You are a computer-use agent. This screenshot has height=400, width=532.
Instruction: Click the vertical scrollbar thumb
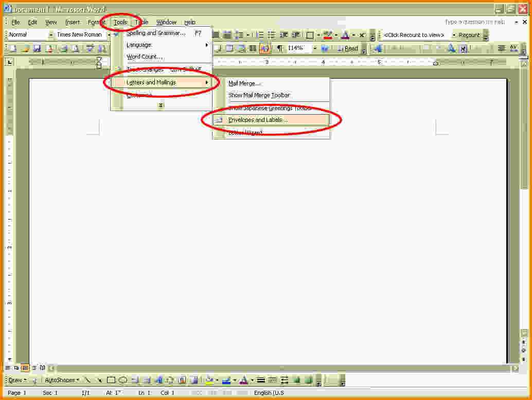[524, 128]
